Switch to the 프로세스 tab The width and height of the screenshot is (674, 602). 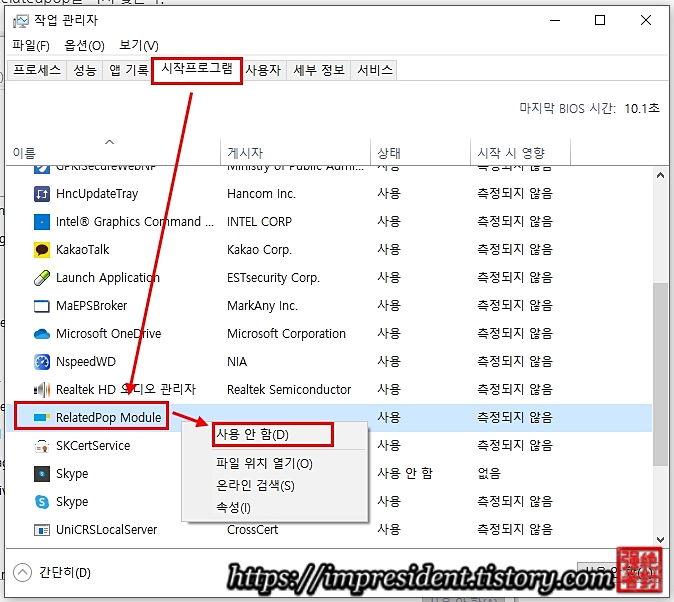(37, 70)
